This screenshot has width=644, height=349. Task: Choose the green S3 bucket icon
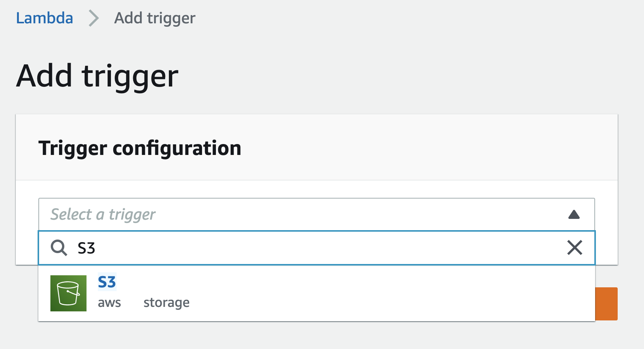[68, 293]
